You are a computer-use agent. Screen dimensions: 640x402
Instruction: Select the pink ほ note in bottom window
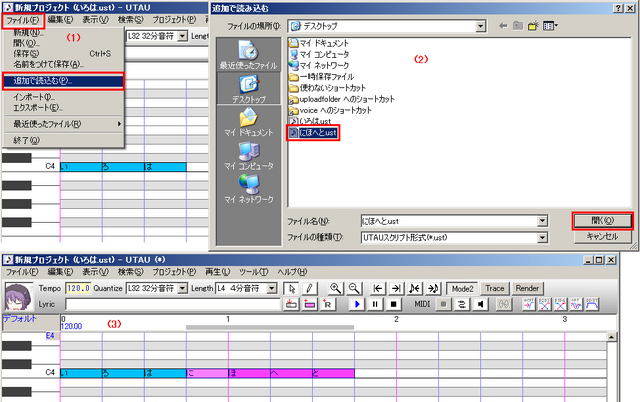click(249, 373)
